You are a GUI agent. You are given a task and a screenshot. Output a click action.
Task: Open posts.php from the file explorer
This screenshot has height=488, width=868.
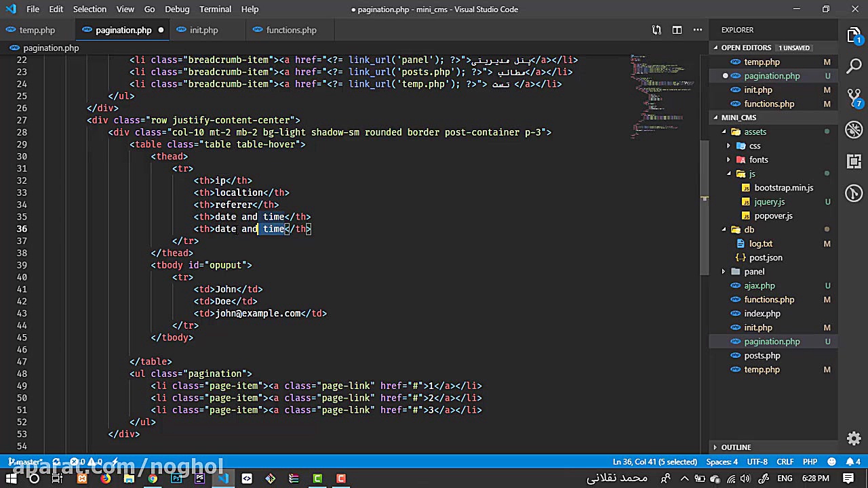pyautogui.click(x=762, y=355)
